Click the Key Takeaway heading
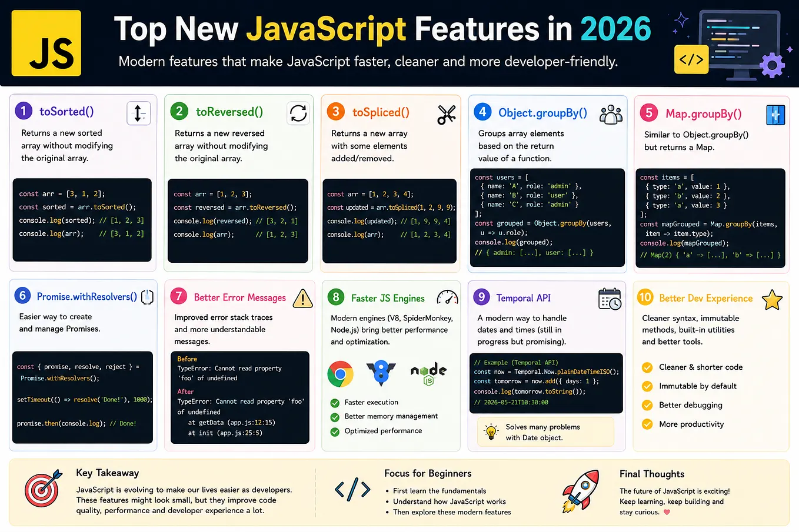 pyautogui.click(x=108, y=473)
